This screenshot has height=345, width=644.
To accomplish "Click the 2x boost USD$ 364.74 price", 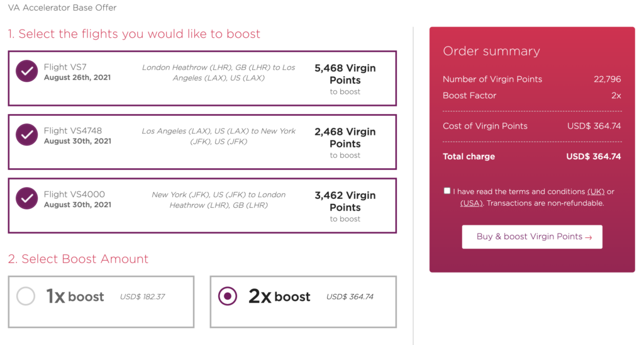I will tap(350, 297).
